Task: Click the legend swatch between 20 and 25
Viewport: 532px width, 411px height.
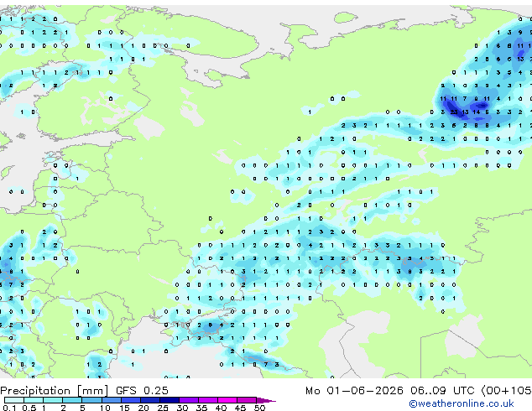Action: pyautogui.click(x=150, y=400)
